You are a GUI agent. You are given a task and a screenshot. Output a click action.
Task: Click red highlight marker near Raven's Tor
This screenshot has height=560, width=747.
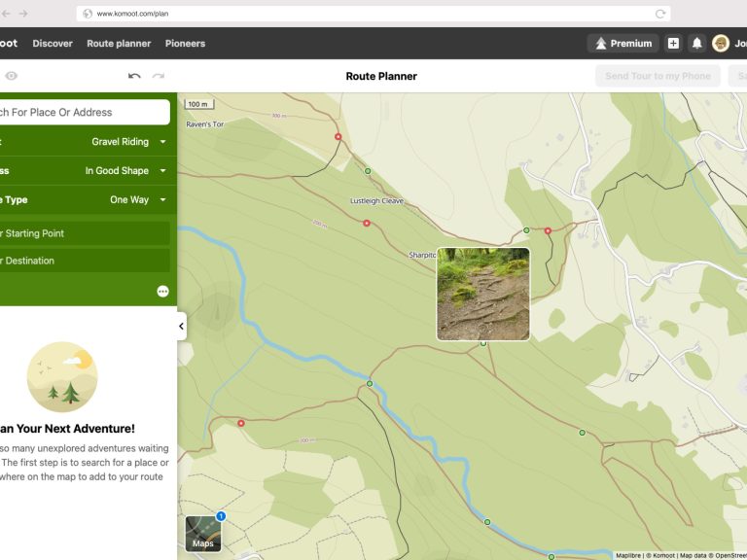[338, 137]
